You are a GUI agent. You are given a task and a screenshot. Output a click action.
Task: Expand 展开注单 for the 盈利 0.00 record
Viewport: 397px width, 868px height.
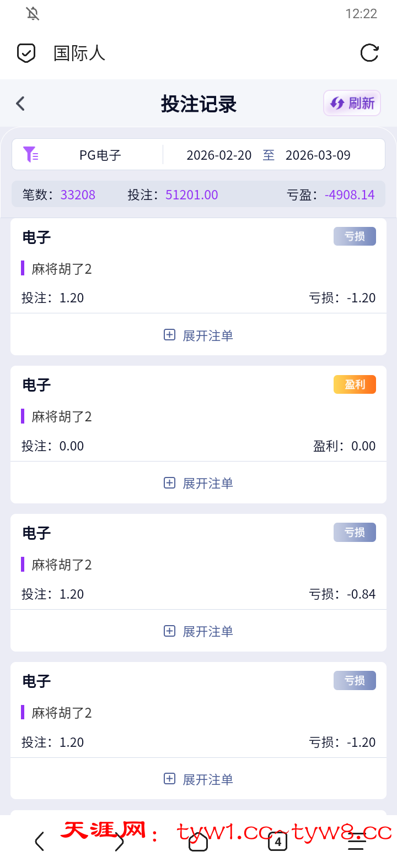(198, 483)
